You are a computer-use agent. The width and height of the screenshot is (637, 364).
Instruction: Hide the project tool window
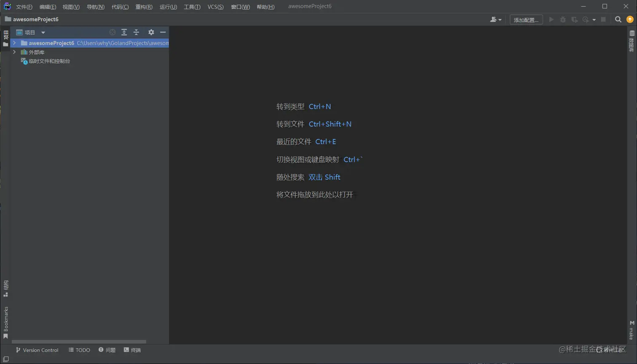[x=163, y=32]
